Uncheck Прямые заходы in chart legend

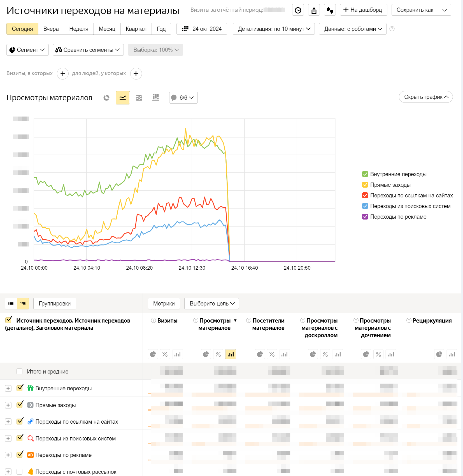pos(365,185)
